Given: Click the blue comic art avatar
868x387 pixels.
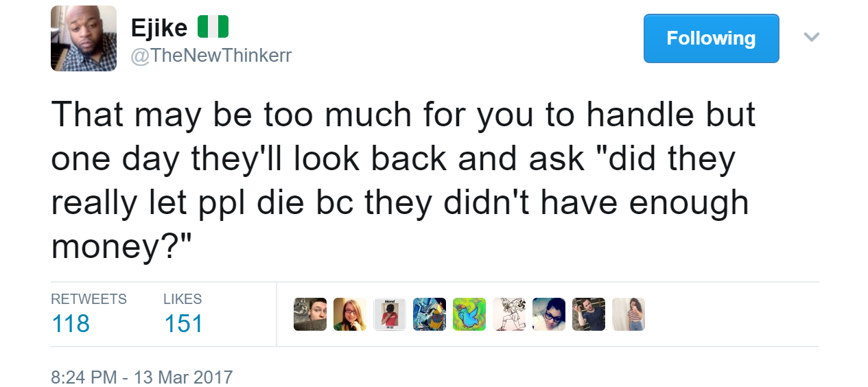Looking at the screenshot, I should point(430,314).
